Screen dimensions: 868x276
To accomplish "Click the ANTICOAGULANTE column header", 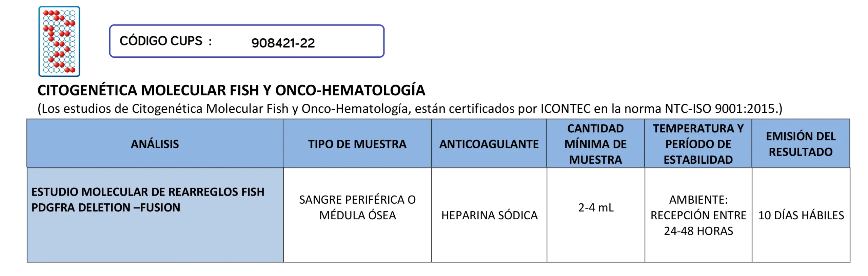I will tap(489, 144).
